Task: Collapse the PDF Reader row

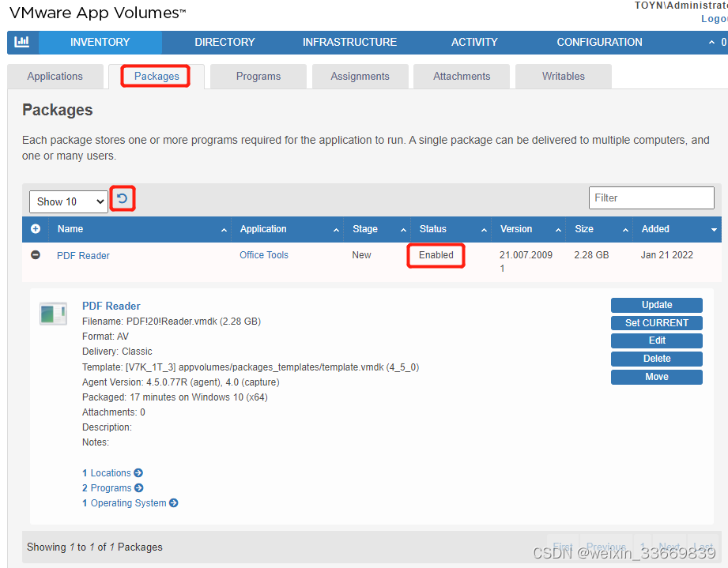Action: pyautogui.click(x=36, y=255)
